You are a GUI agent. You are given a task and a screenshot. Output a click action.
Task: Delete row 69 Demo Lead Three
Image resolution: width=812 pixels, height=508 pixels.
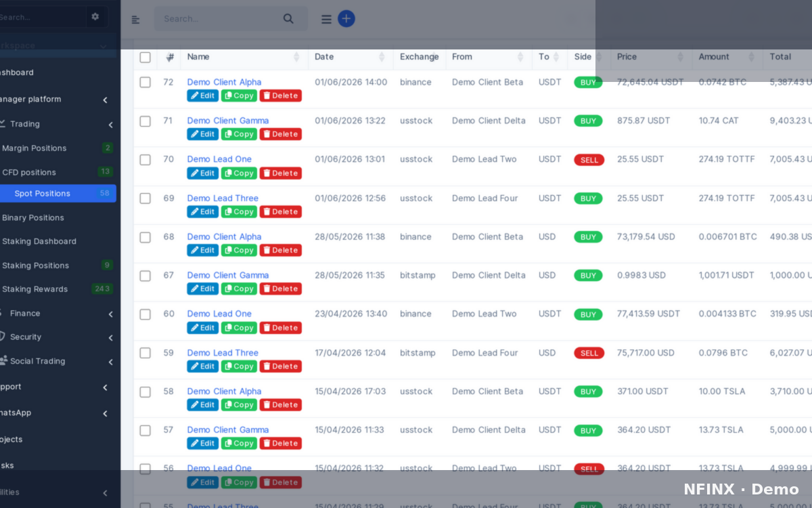281,211
